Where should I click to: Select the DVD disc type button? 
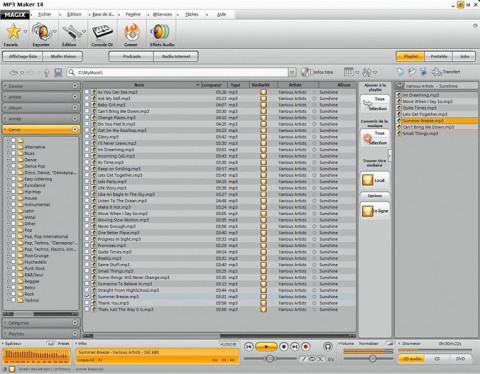click(x=461, y=359)
